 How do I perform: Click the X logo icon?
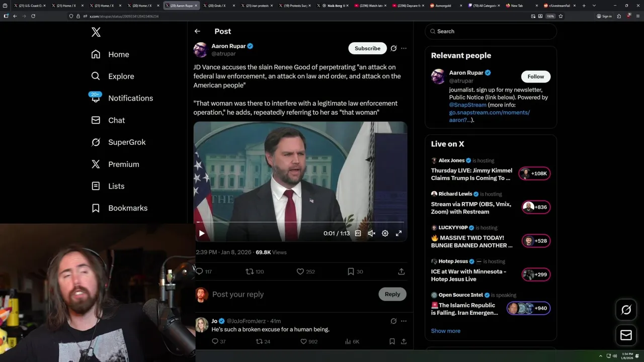96,32
